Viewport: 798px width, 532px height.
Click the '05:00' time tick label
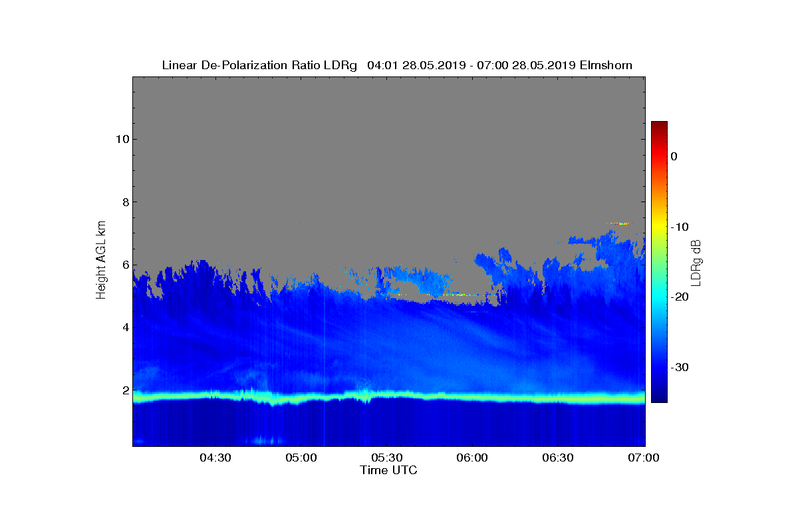(x=301, y=458)
